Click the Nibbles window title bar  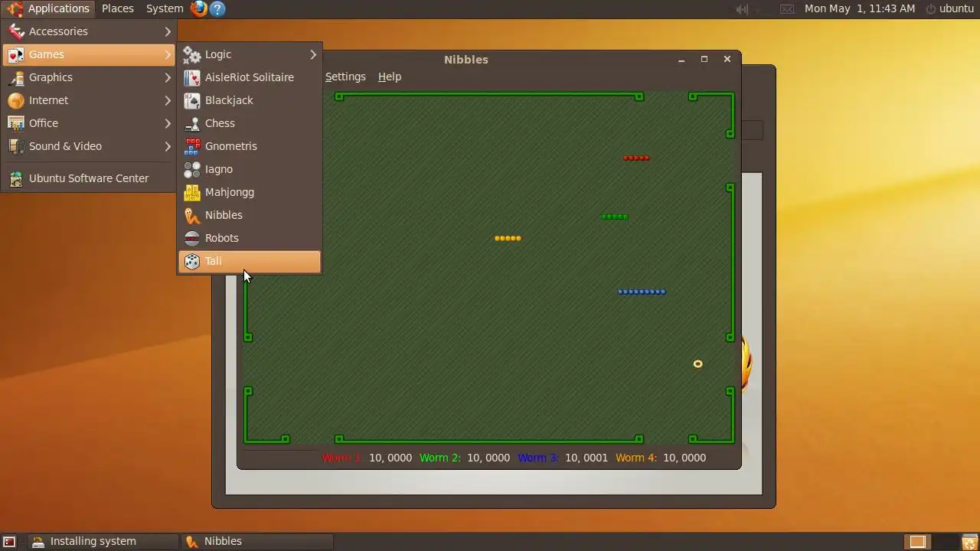(x=488, y=59)
